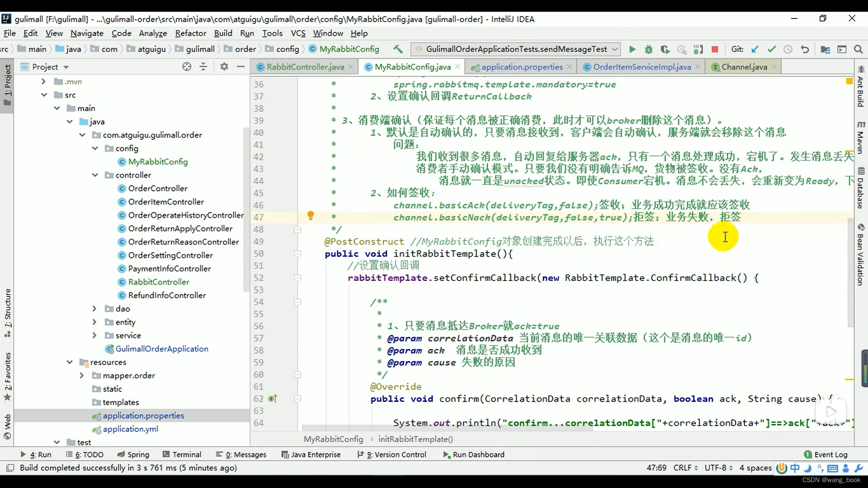Locate current file with crosshair icon
Image resolution: width=868 pixels, height=488 pixels.
pyautogui.click(x=187, y=67)
